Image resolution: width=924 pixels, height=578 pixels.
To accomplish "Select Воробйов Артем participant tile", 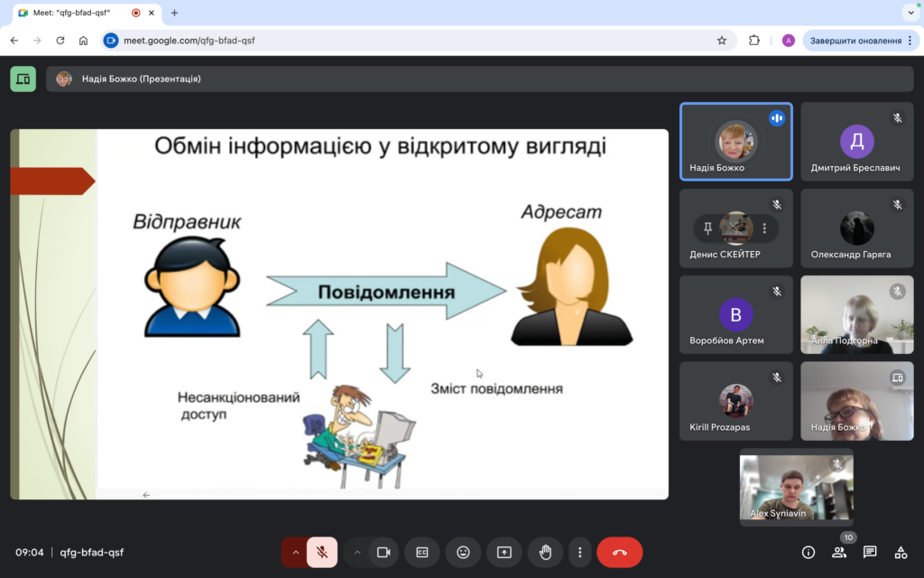I will click(x=736, y=314).
